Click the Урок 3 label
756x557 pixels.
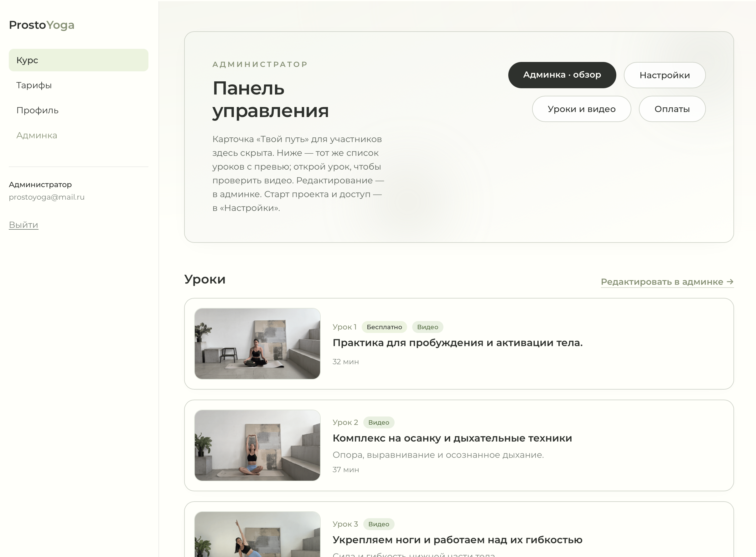[x=345, y=524]
